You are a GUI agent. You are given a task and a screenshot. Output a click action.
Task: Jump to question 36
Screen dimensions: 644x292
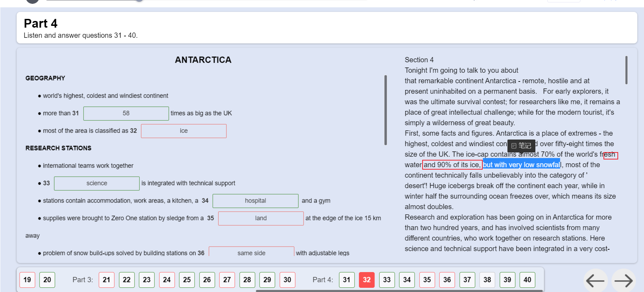[447, 280]
